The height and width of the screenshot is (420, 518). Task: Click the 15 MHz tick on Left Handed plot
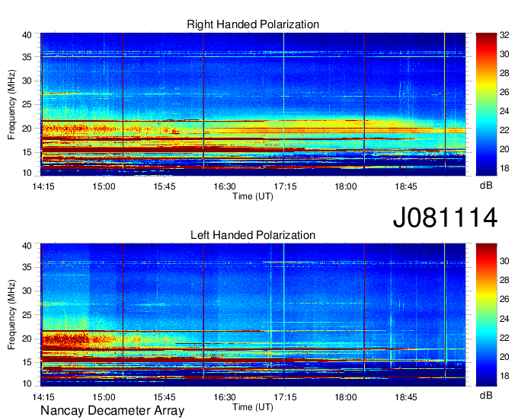click(x=27, y=363)
